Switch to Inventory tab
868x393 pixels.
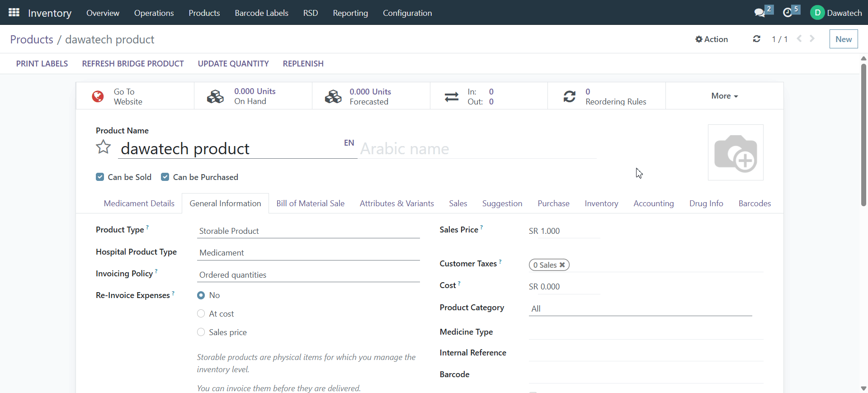click(x=601, y=204)
